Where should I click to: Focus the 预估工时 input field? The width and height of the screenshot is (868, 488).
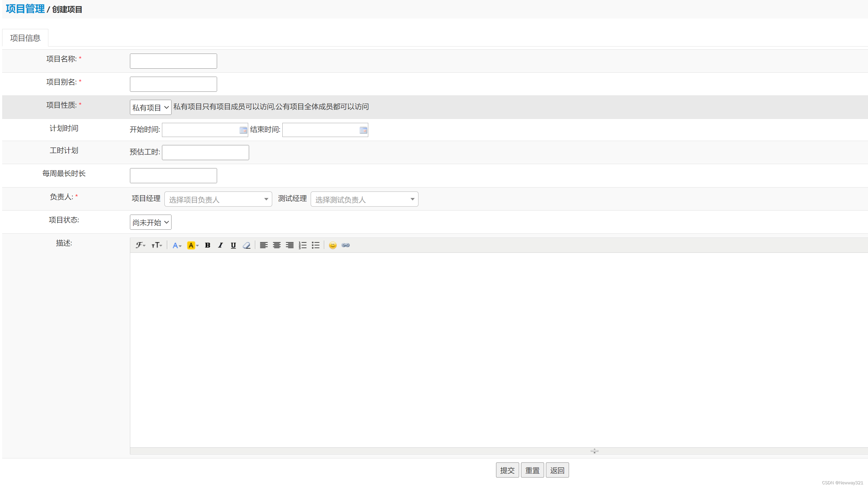pyautogui.click(x=206, y=153)
